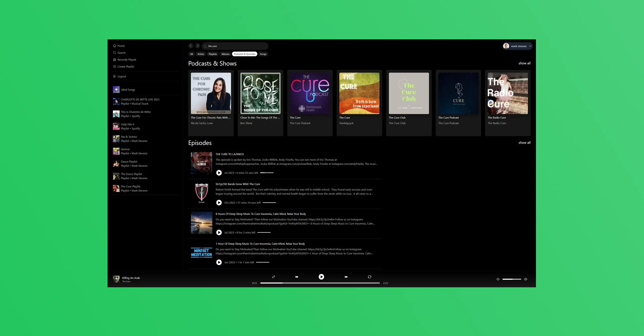
Task: Click the Search magnifier icon in sidebar
Action: point(114,53)
